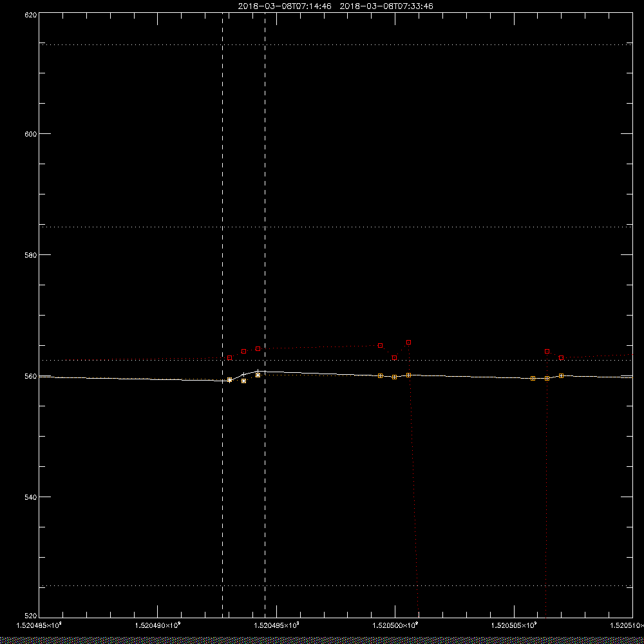Pick the leftmost red square data marker
The height and width of the screenshot is (644, 644).
coord(230,357)
